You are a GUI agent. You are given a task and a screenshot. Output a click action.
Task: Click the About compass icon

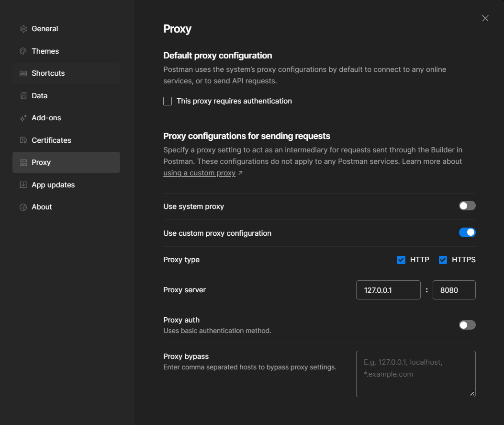coord(23,207)
